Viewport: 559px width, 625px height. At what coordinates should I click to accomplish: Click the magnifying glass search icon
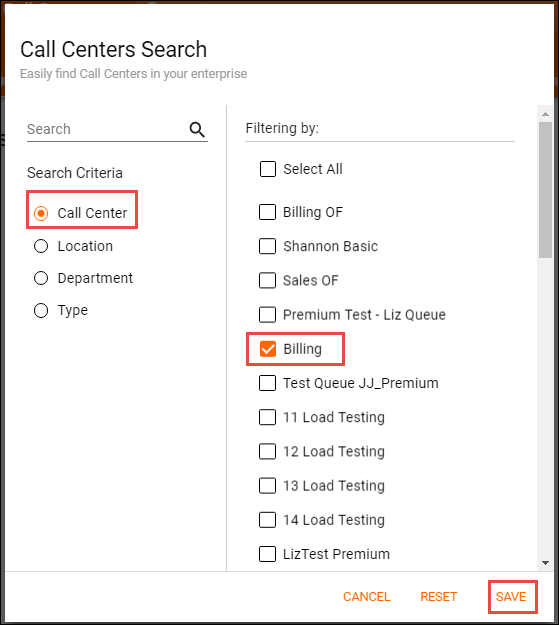pyautogui.click(x=197, y=130)
